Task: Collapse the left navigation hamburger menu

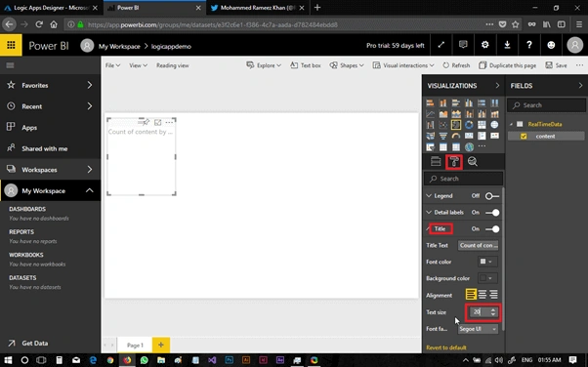Action: (x=10, y=65)
